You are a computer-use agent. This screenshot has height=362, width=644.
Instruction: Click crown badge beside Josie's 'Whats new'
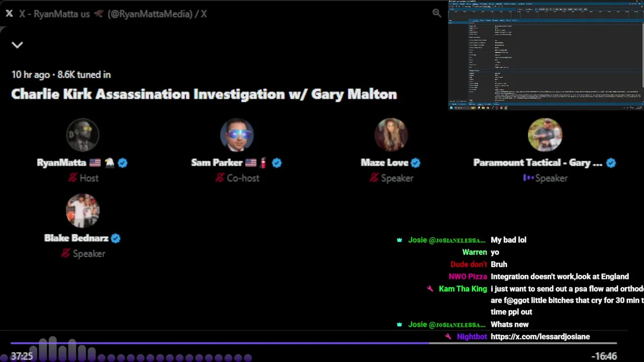click(399, 324)
